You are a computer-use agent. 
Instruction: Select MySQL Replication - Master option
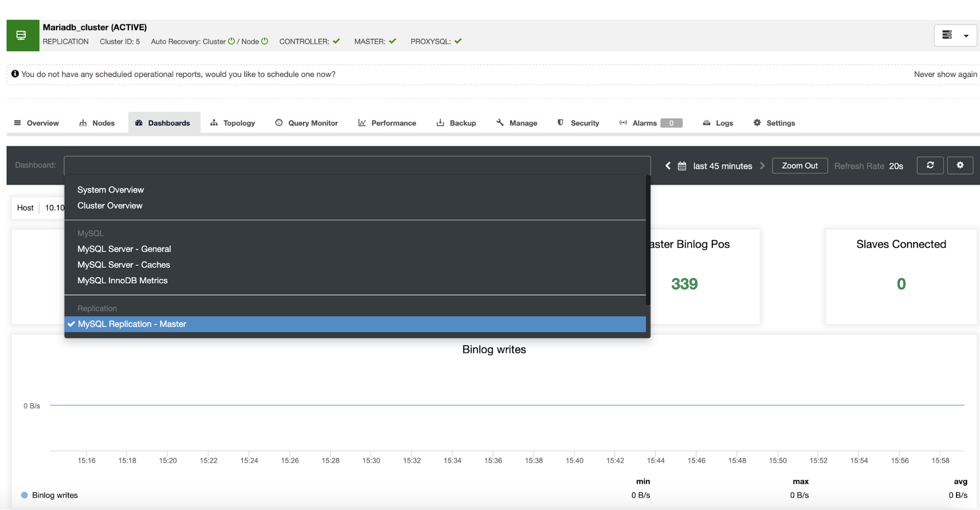(355, 324)
